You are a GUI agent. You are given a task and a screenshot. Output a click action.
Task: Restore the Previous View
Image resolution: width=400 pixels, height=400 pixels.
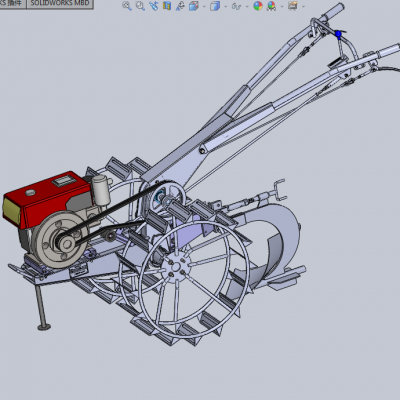pyautogui.click(x=153, y=6)
